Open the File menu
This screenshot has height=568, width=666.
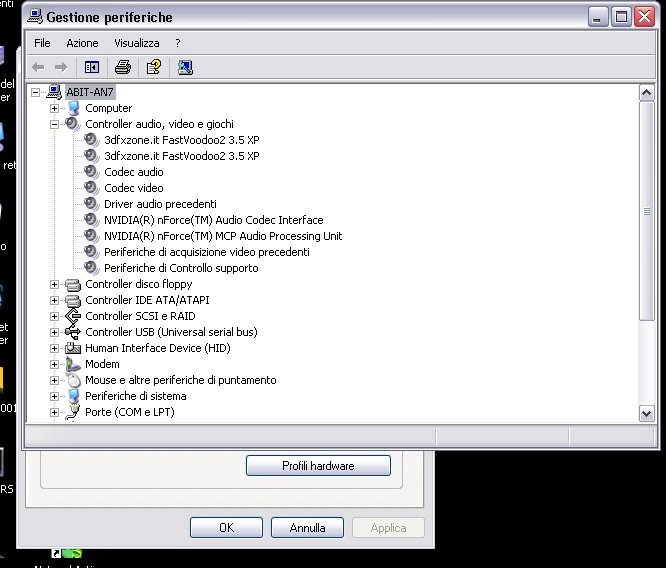click(x=42, y=43)
